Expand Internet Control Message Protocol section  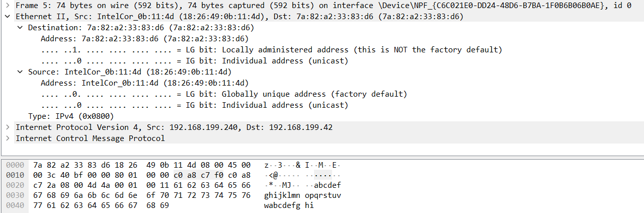click(x=8, y=138)
